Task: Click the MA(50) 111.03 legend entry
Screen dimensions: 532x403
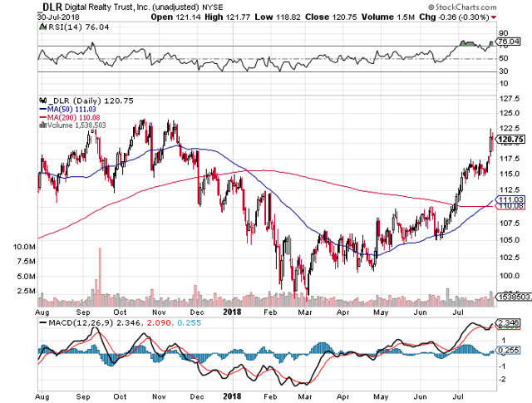Action: (x=68, y=109)
